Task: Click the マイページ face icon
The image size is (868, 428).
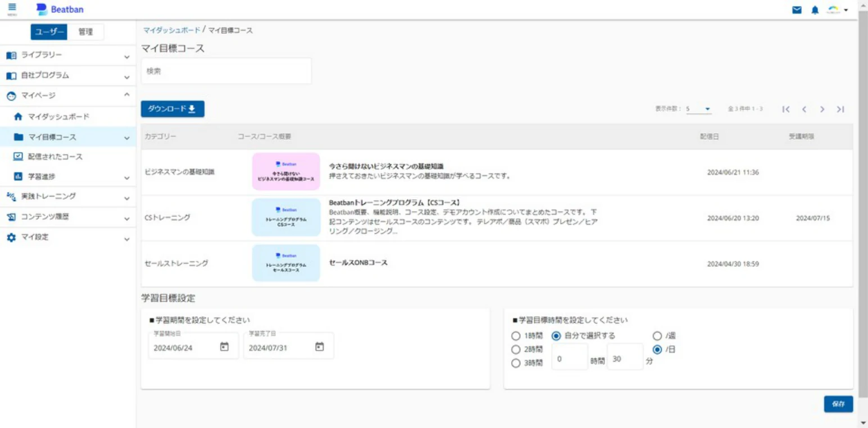Action: tap(12, 95)
